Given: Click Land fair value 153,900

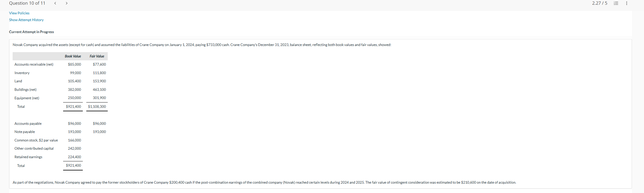Looking at the screenshot, I should [x=100, y=81].
